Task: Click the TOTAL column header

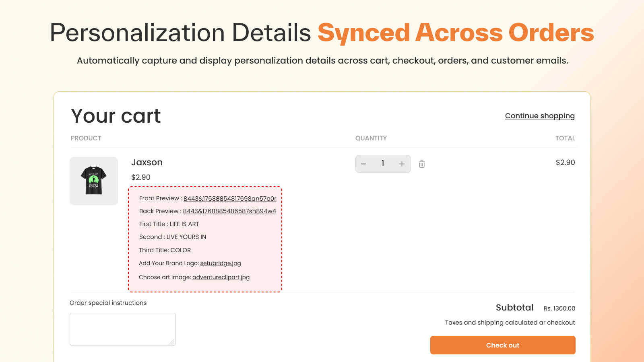Action: 565,138
